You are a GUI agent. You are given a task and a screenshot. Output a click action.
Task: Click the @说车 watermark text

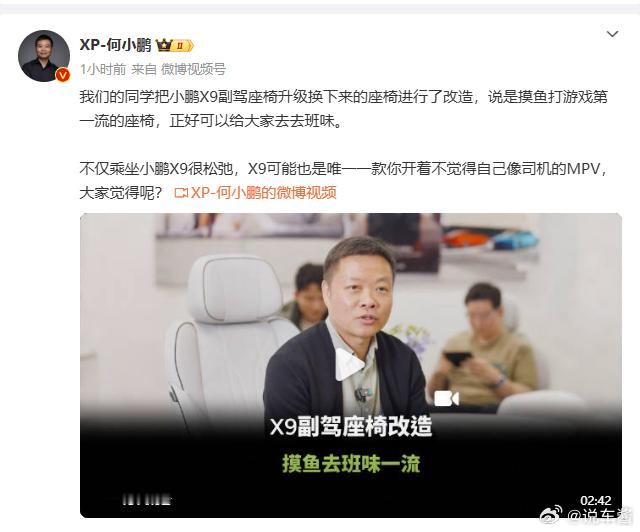pos(600,517)
